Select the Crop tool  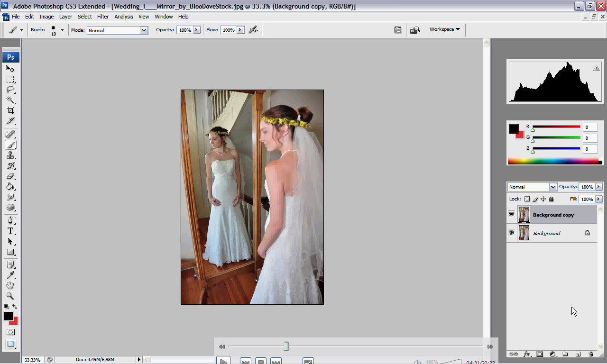(x=10, y=110)
